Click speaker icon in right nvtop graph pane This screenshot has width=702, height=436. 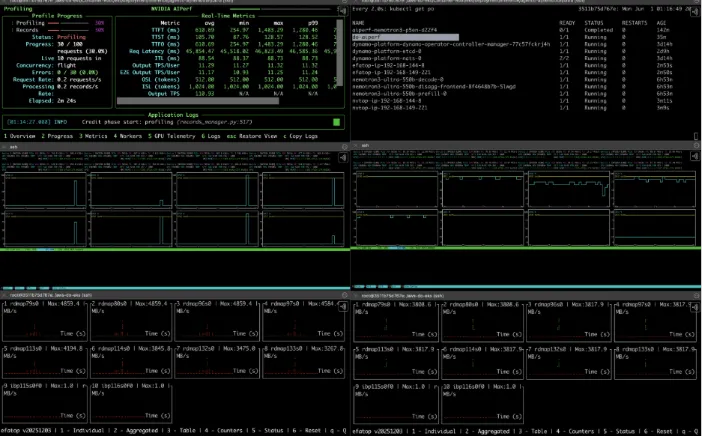click(694, 156)
